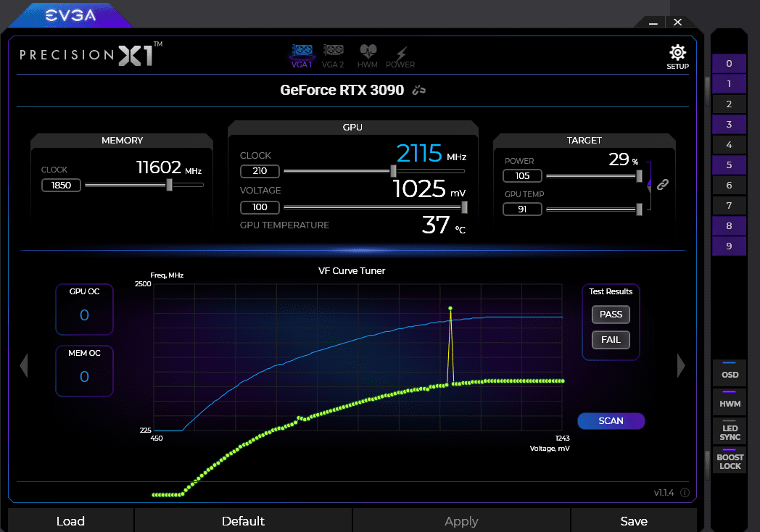This screenshot has height=532, width=760.
Task: Select profile slot 2
Action: click(x=729, y=104)
